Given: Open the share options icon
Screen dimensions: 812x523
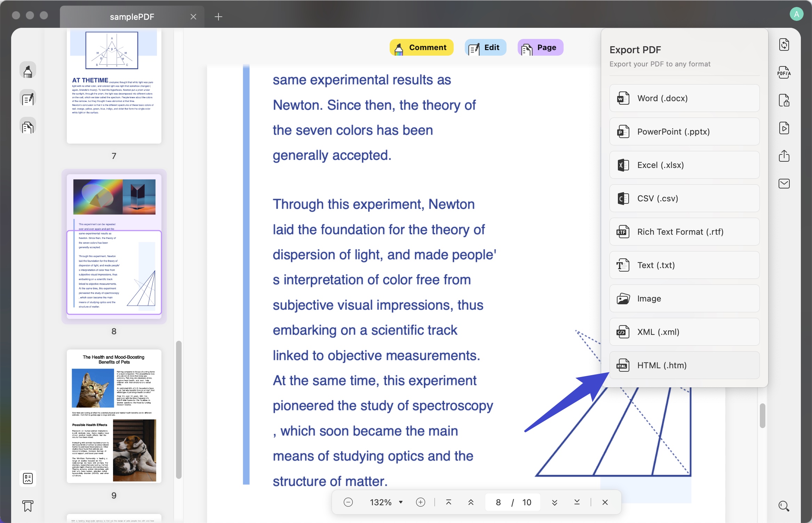Looking at the screenshot, I should coord(784,156).
